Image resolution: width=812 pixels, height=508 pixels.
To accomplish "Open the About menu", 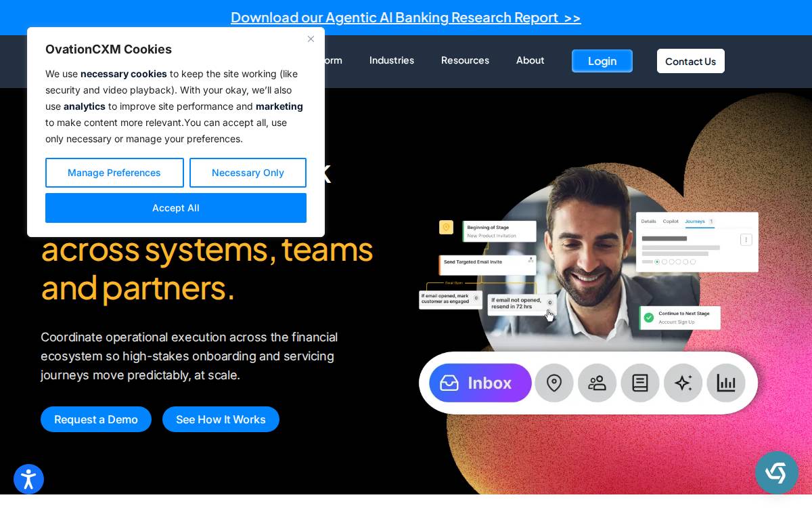I will pos(530,60).
